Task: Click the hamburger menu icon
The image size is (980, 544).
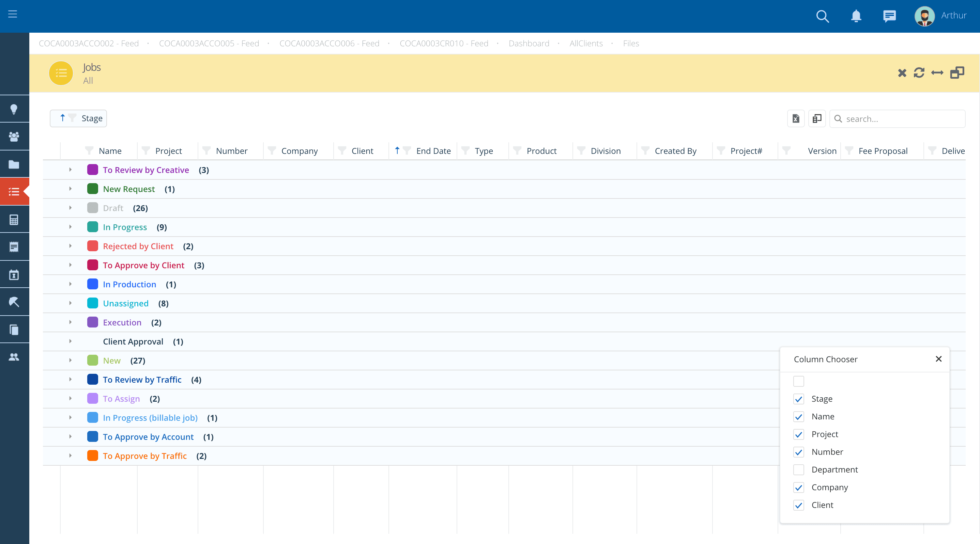Action: [13, 14]
